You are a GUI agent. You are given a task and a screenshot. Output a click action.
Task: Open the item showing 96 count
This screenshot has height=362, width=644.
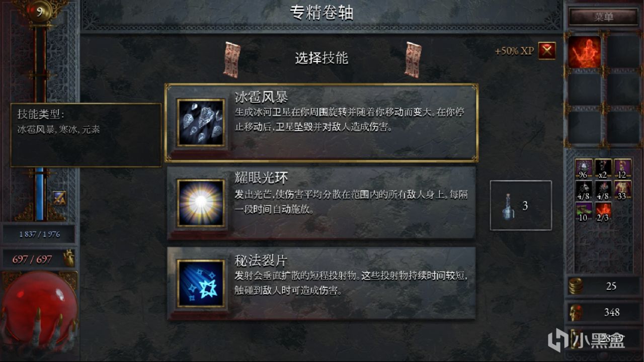(584, 168)
